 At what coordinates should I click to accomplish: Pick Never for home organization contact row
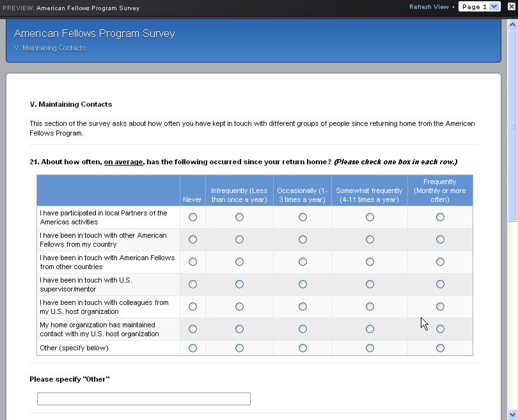[192, 329]
